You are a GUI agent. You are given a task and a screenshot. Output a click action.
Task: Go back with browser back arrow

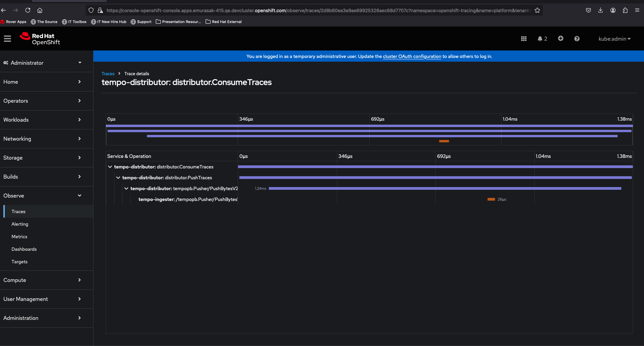pos(4,10)
